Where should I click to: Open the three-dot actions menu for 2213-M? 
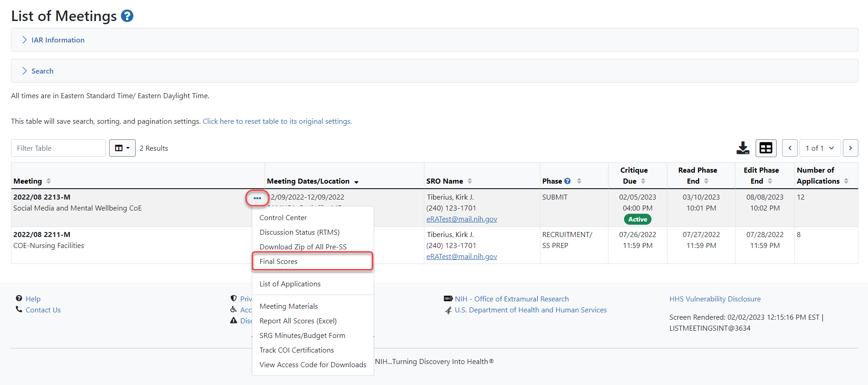(257, 198)
